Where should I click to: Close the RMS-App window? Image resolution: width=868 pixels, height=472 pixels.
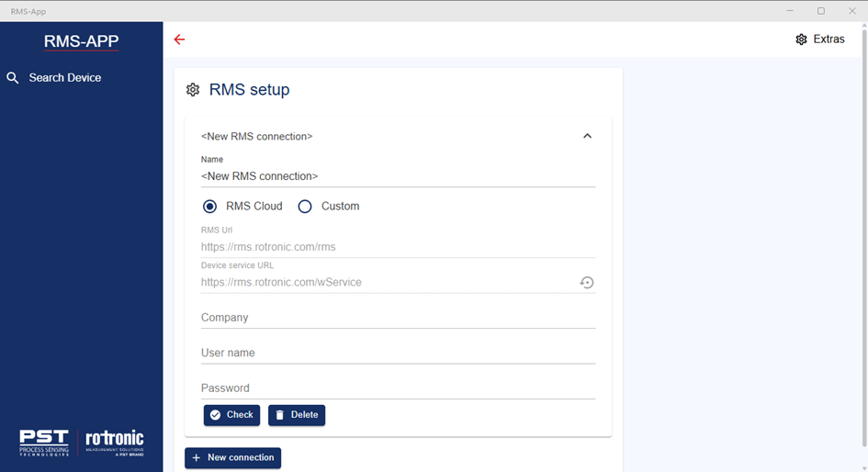tap(852, 11)
